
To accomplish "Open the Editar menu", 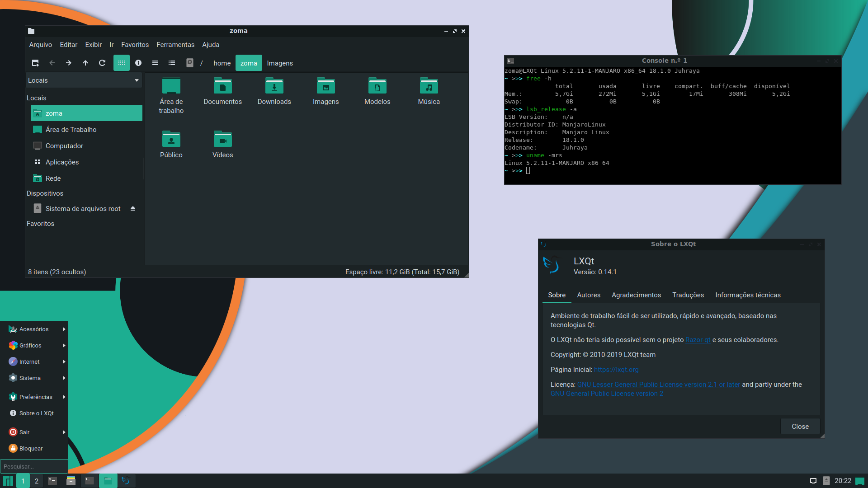I will (x=69, y=45).
